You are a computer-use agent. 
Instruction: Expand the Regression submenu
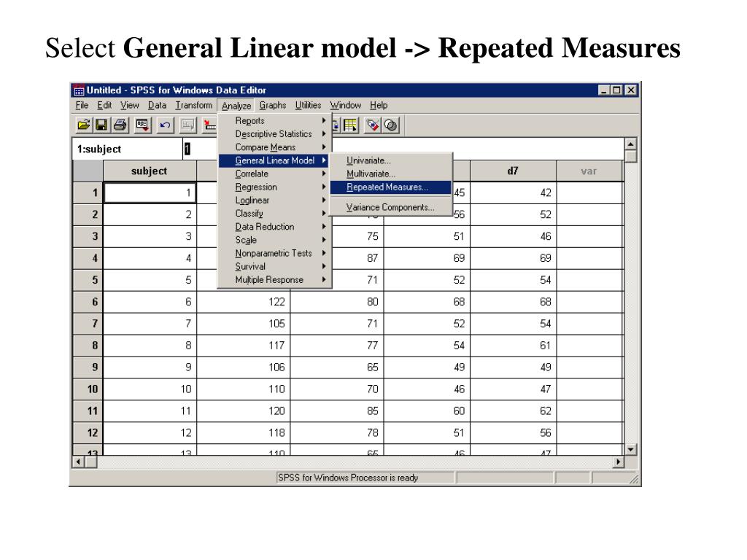274,187
